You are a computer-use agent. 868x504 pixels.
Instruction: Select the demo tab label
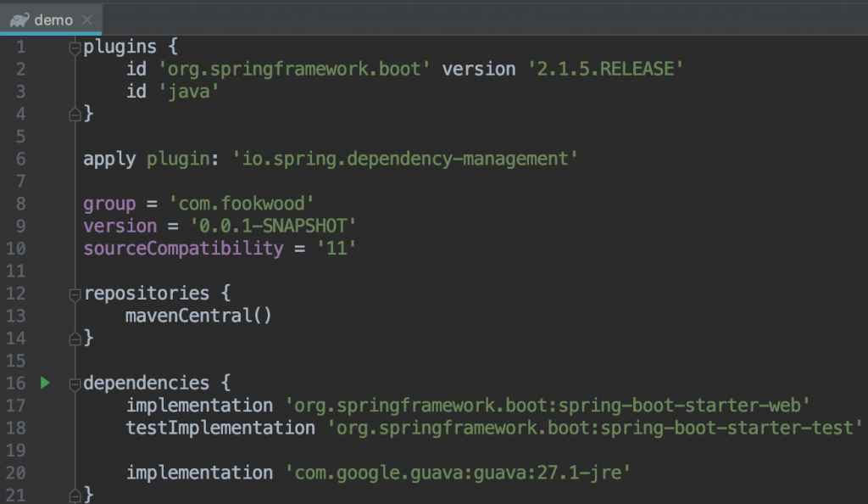click(53, 20)
